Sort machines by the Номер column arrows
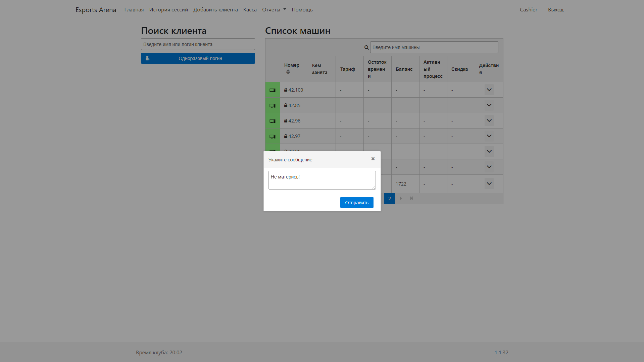 pyautogui.click(x=288, y=72)
